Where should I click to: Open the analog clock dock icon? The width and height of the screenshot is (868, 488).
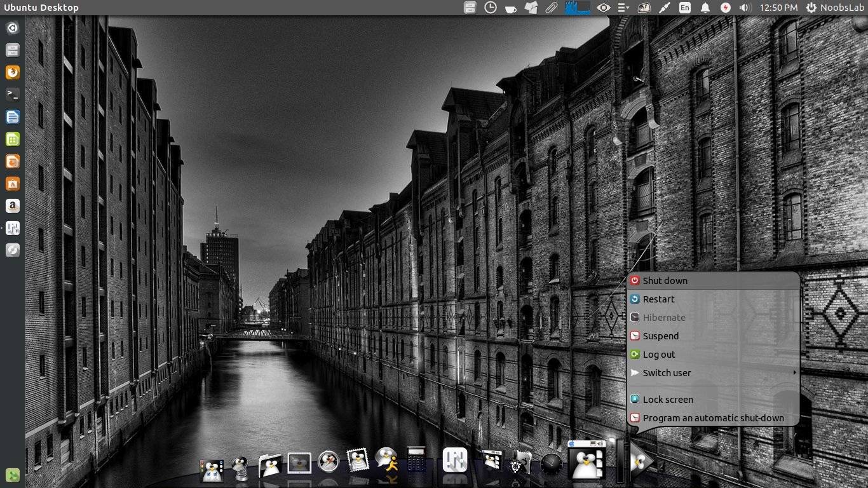point(551,465)
